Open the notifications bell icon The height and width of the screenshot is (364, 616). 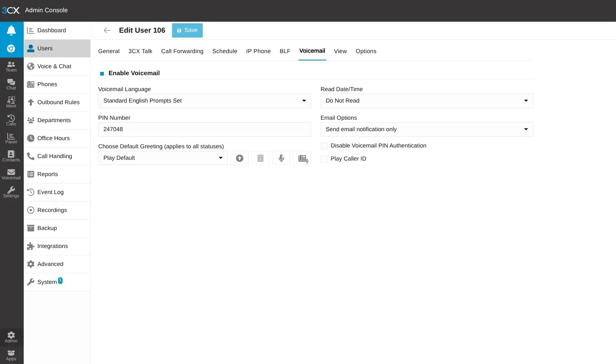coord(11,30)
